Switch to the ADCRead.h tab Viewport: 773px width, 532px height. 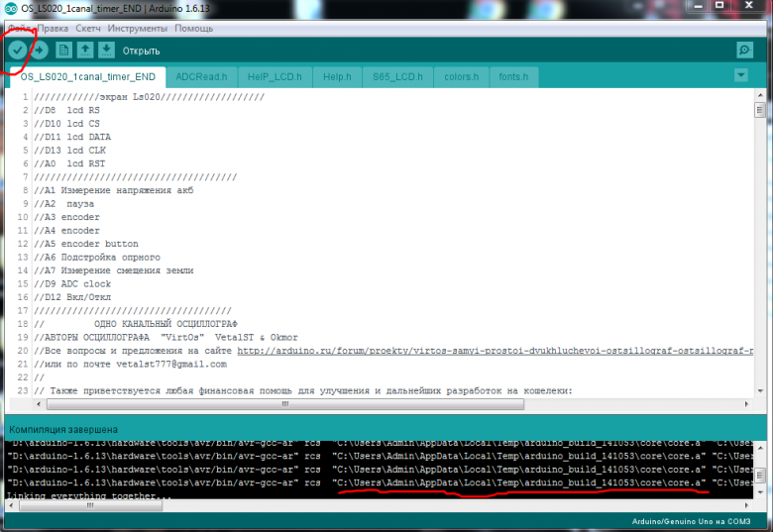(x=201, y=77)
